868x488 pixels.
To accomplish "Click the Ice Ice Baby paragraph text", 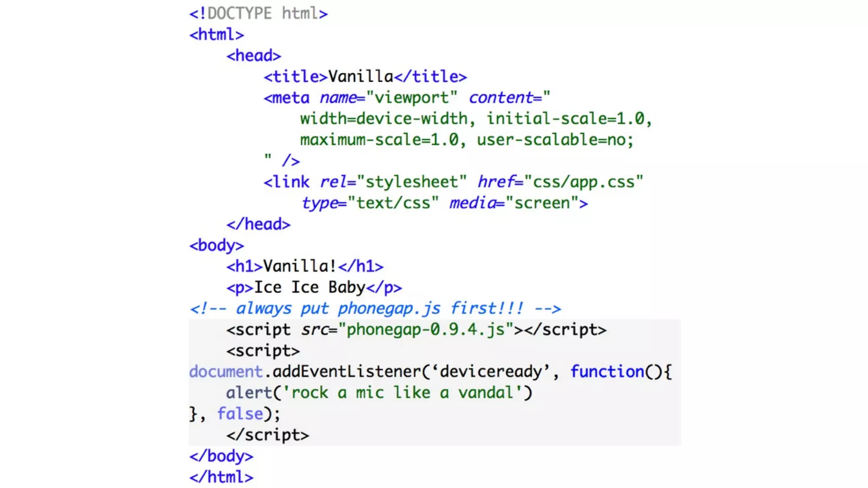I will 309,288.
